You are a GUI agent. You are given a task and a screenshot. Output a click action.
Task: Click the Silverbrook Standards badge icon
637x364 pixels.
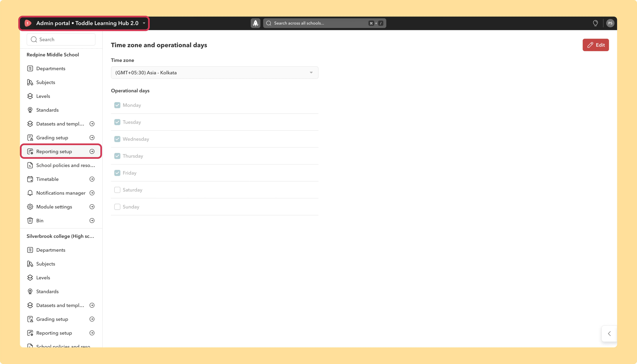click(30, 291)
